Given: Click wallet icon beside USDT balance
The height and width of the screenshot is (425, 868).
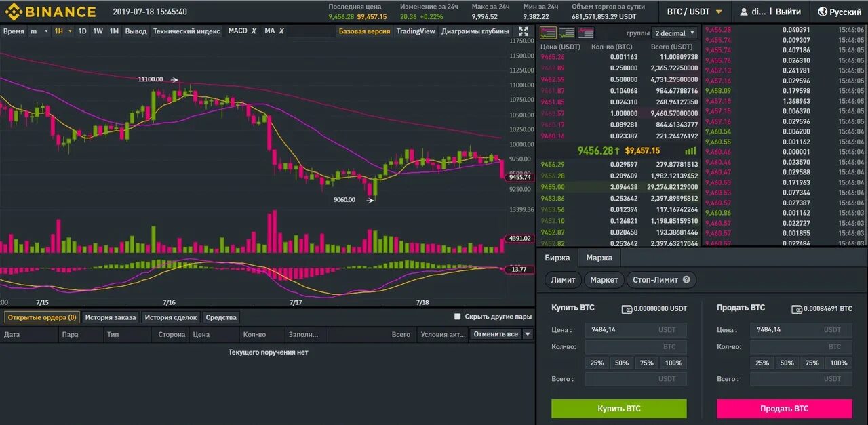Looking at the screenshot, I should click(627, 308).
